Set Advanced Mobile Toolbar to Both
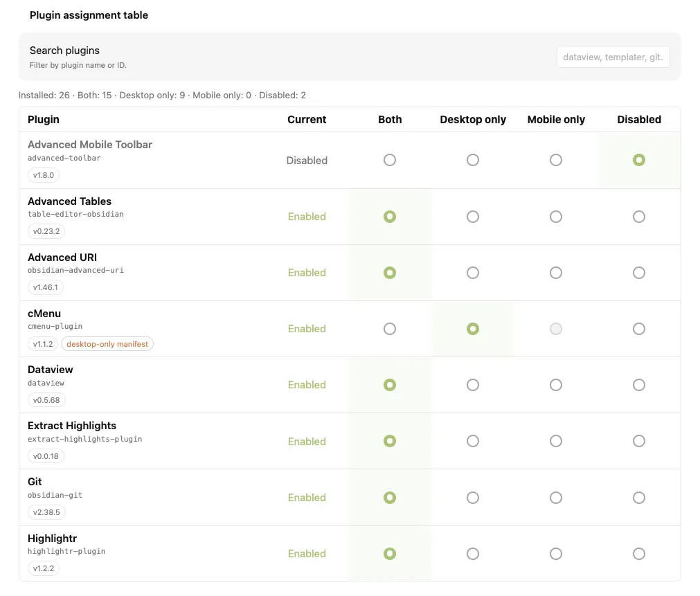 (390, 160)
